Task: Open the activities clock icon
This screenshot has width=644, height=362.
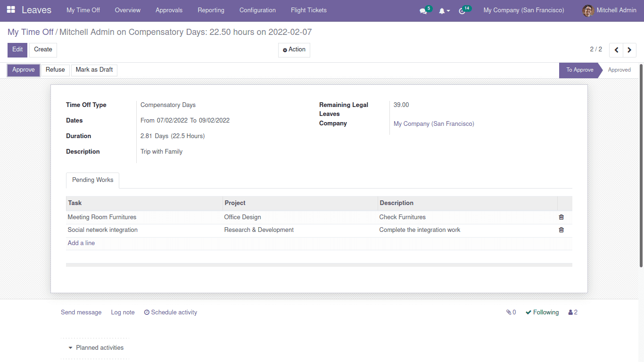Action: pos(462,10)
